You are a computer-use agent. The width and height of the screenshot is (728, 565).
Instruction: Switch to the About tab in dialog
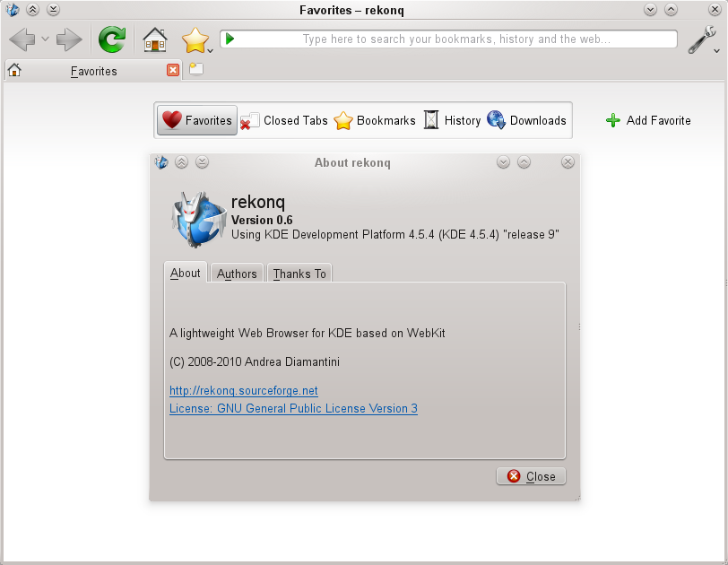click(186, 273)
